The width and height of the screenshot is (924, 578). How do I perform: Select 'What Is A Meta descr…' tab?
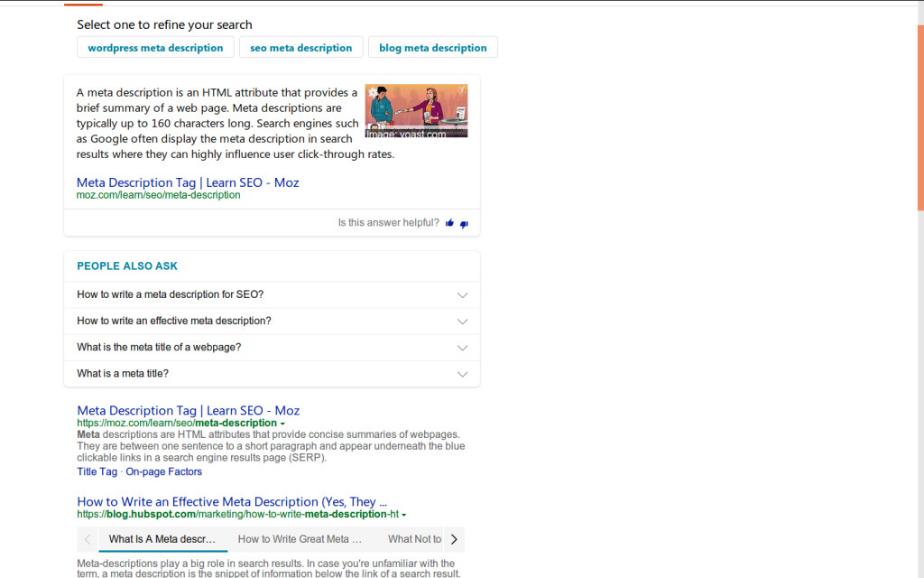[162, 539]
